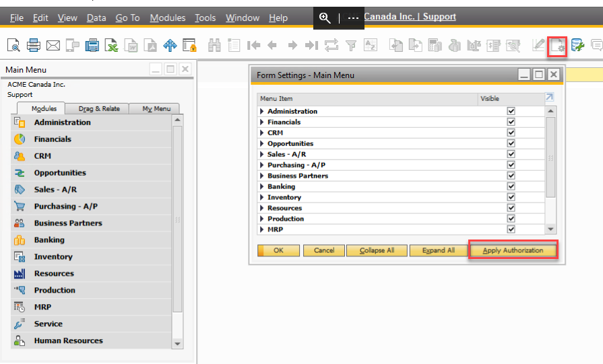
Task: Click the Add record toolbar icon
Action: [x=234, y=45]
